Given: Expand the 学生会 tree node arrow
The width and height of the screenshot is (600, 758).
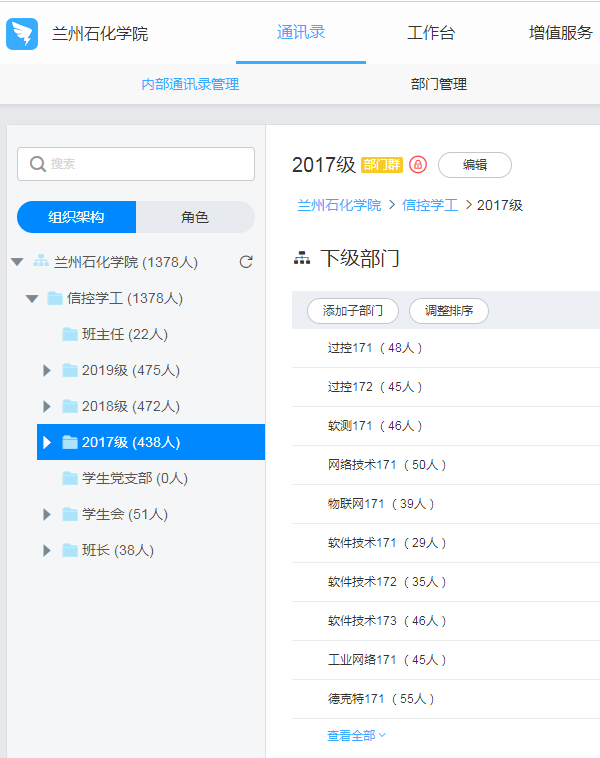Looking at the screenshot, I should [47, 514].
